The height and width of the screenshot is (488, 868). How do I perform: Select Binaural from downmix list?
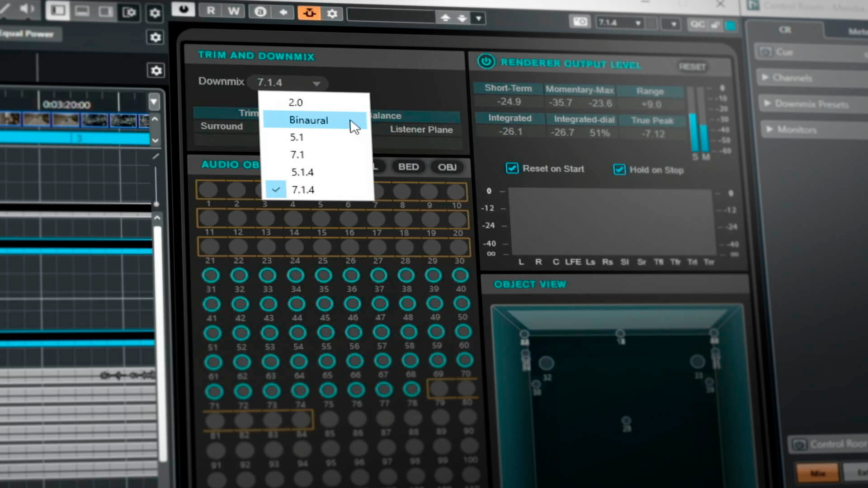click(x=309, y=120)
